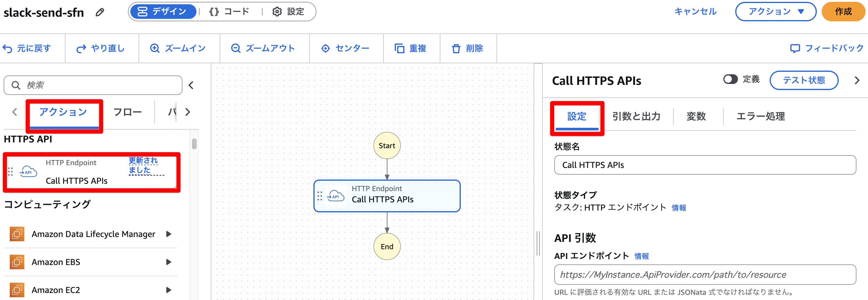Click the 元に戻す undo icon
This screenshot has width=868, height=300.
(7, 49)
